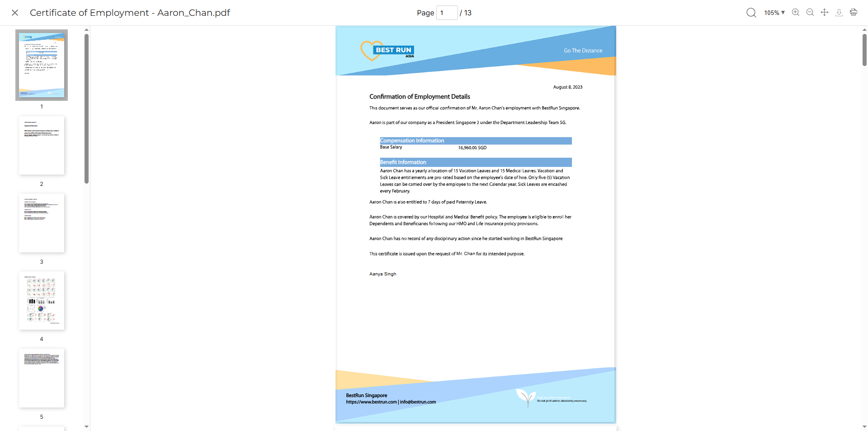Click the main document scrollbar thumb
Image resolution: width=868 pixels, height=431 pixels.
[x=864, y=50]
